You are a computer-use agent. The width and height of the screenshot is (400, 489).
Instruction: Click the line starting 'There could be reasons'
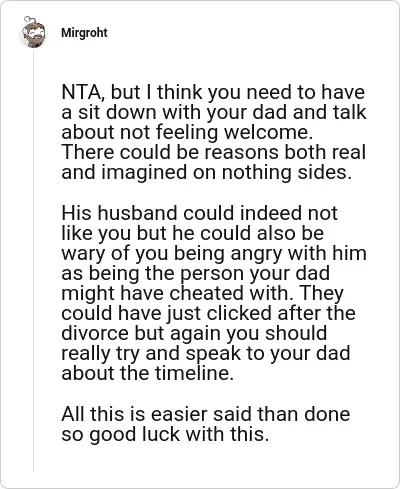pyautogui.click(x=214, y=152)
